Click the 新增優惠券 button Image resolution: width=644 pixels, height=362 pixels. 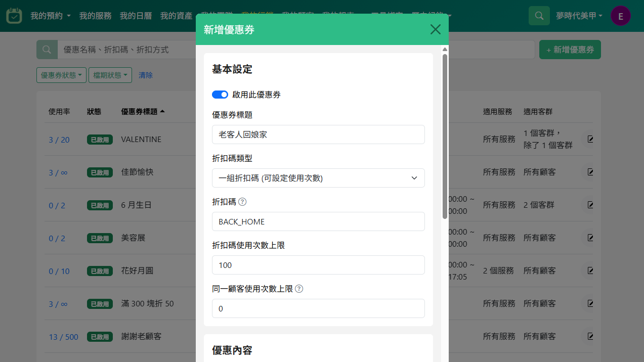point(570,50)
